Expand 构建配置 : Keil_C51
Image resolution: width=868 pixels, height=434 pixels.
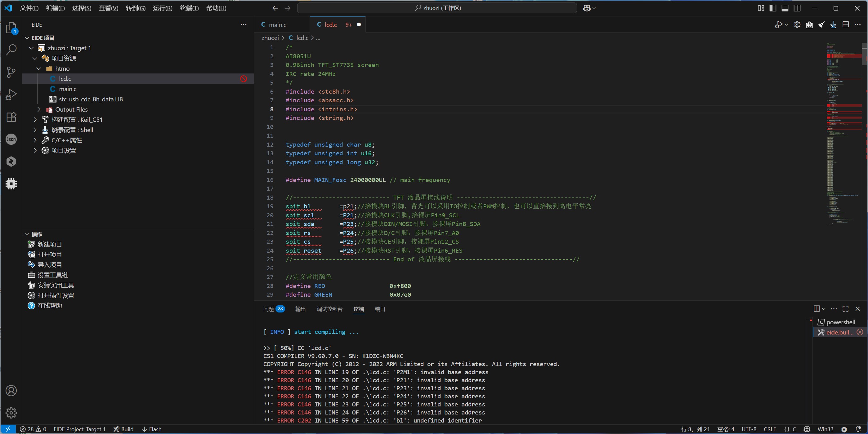click(35, 120)
